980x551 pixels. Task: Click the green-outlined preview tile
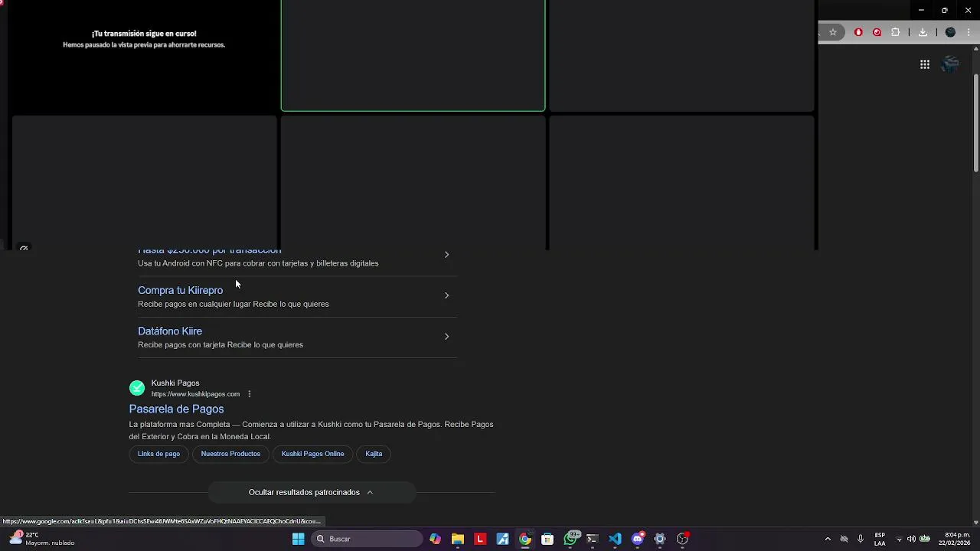(x=413, y=55)
